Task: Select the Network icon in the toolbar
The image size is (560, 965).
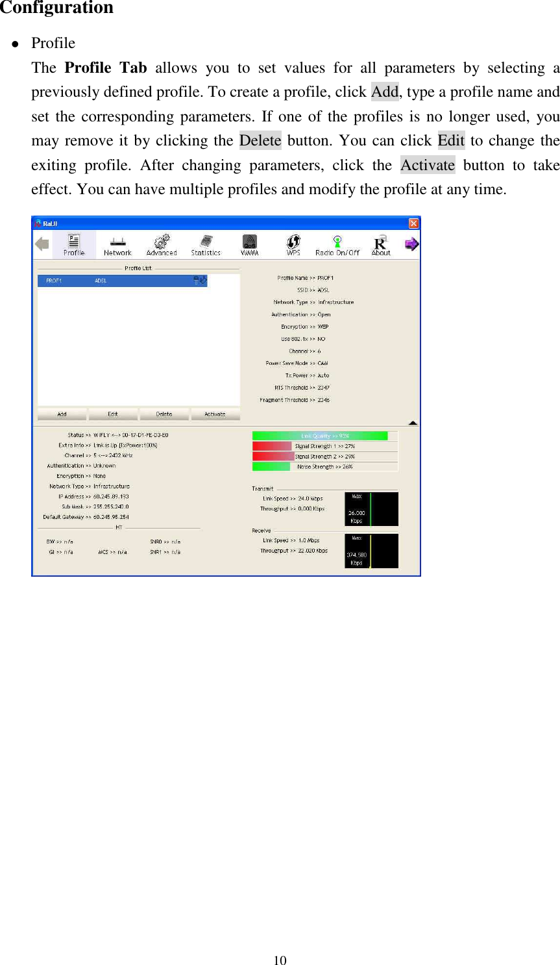Action: click(117, 245)
